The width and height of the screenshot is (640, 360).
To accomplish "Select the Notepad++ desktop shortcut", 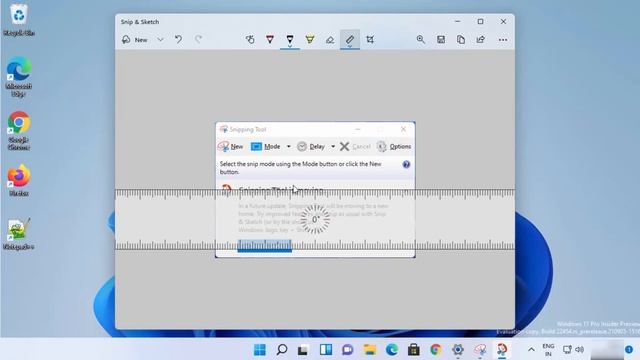I will [18, 234].
